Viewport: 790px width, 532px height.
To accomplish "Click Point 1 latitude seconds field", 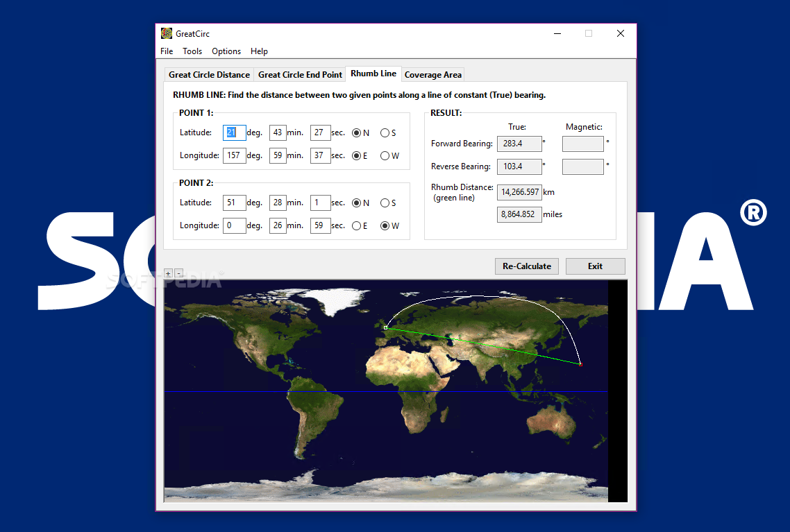I will [x=321, y=132].
